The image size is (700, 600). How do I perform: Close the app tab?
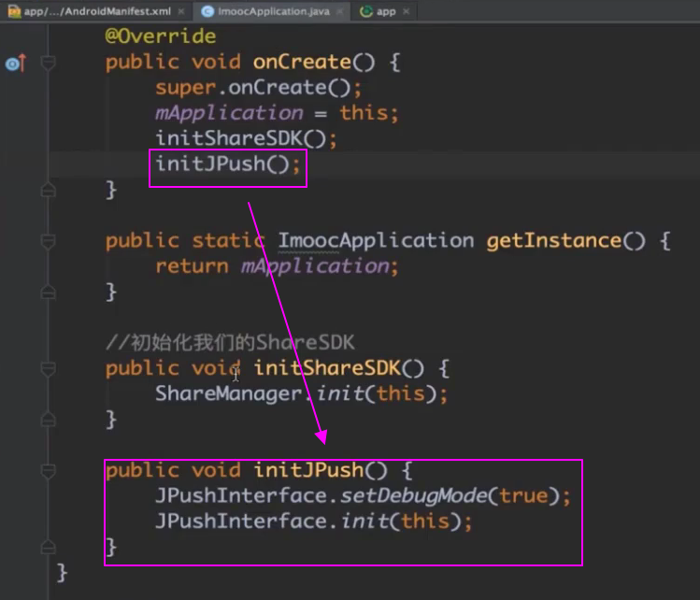(406, 11)
